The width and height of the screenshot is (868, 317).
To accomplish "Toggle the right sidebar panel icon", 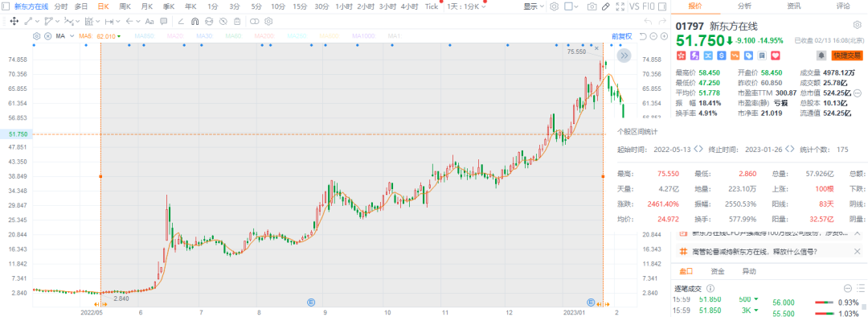I will [x=662, y=6].
